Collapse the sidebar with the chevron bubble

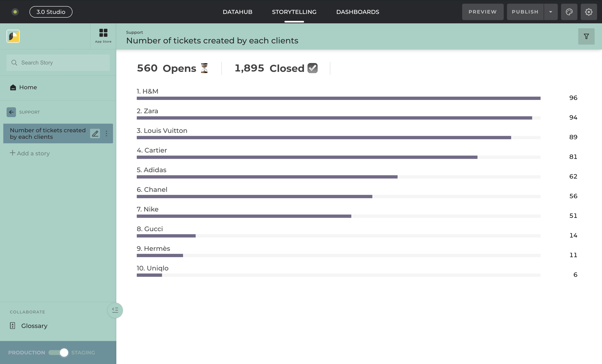115,310
